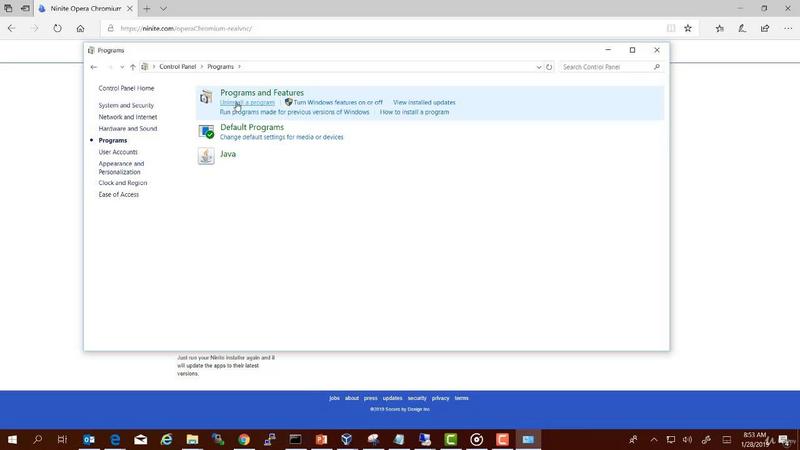Open Turn Windows features on or off
This screenshot has width=800, height=450.
pyautogui.click(x=338, y=103)
